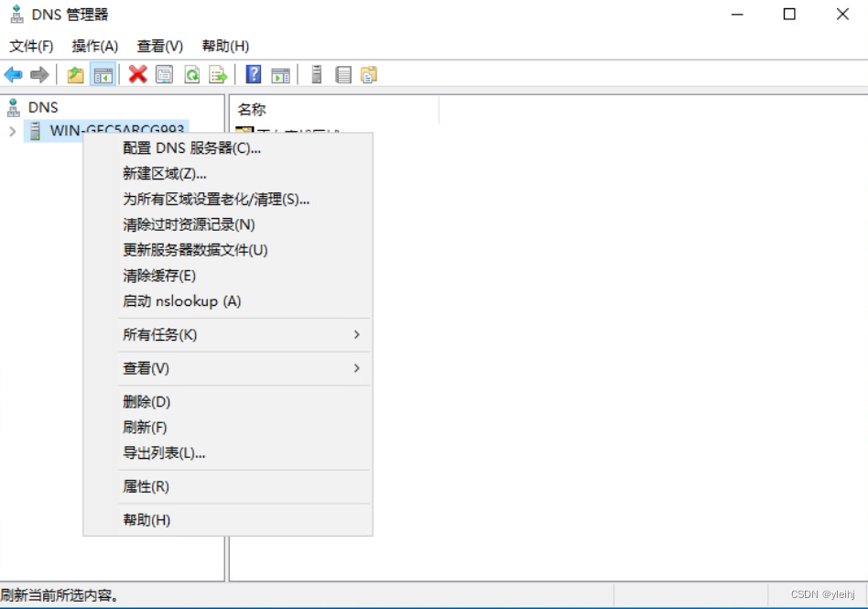This screenshot has width=868, height=609.
Task: Choose 配置 DNS 服务器(C)... from context menu
Action: [228, 148]
